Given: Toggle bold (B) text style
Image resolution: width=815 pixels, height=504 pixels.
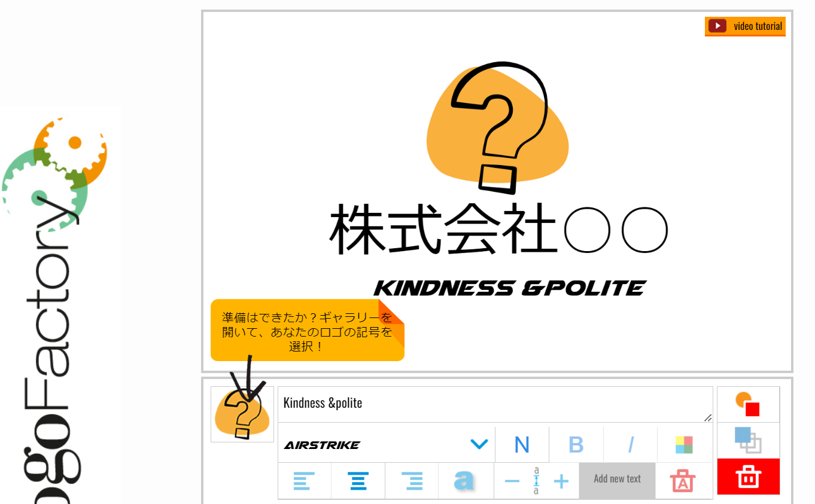Looking at the screenshot, I should point(576,445).
